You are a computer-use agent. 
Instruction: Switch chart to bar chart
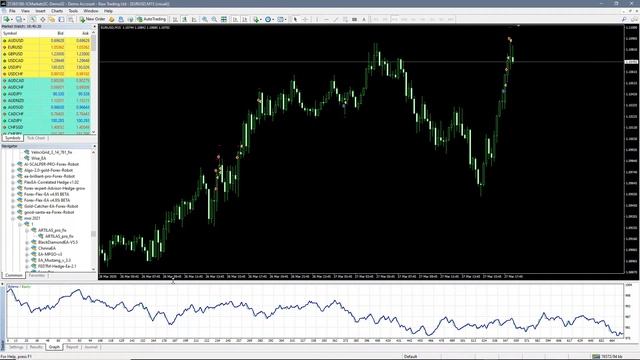[x=175, y=19]
